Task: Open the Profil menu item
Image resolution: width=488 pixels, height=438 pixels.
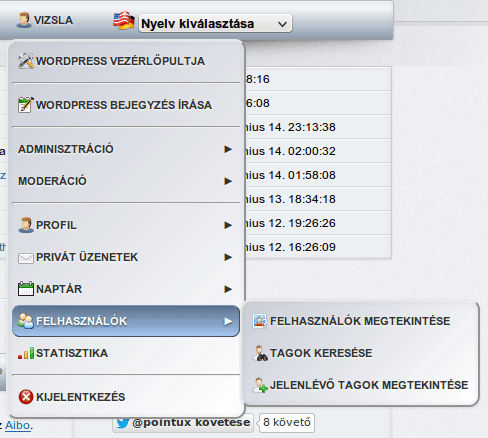Action: (x=126, y=225)
